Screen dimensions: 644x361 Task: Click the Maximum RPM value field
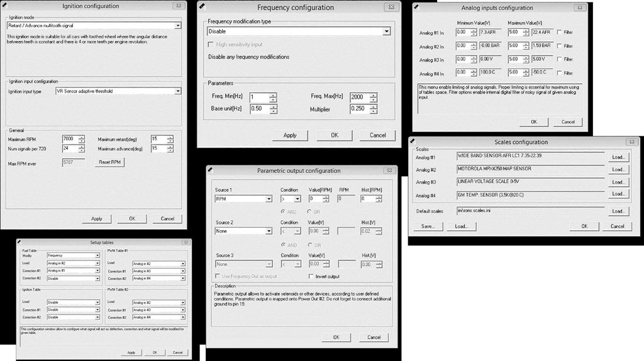click(x=69, y=139)
